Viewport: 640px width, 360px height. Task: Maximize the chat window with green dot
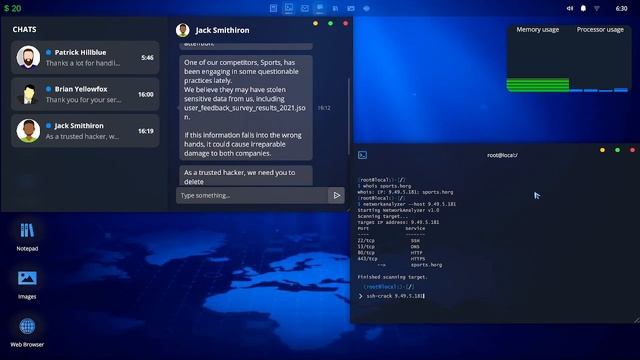point(331,24)
